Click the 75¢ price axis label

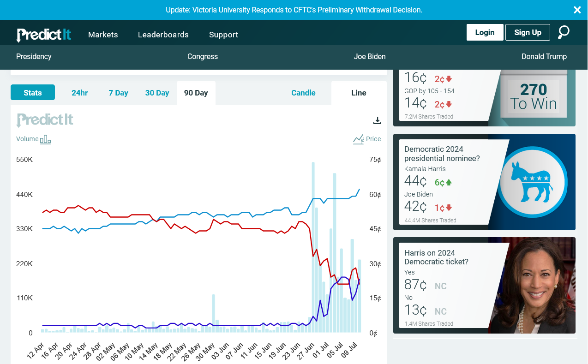coord(375,160)
